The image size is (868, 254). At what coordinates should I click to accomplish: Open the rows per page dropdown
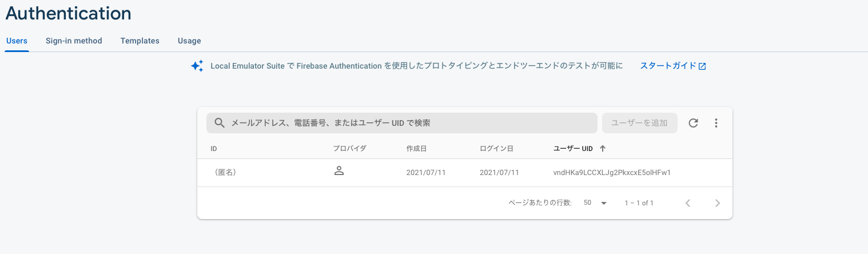pyautogui.click(x=595, y=203)
